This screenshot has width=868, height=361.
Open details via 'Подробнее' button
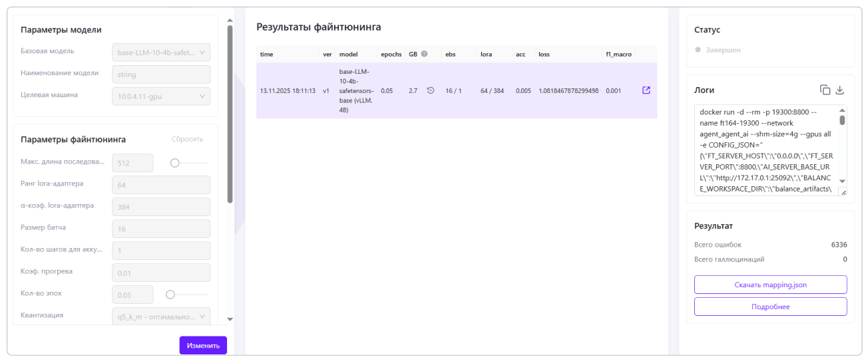[770, 306]
